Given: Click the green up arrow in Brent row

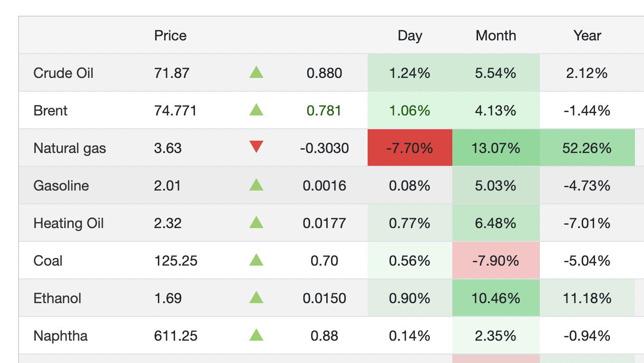Looking at the screenshot, I should (x=256, y=110).
